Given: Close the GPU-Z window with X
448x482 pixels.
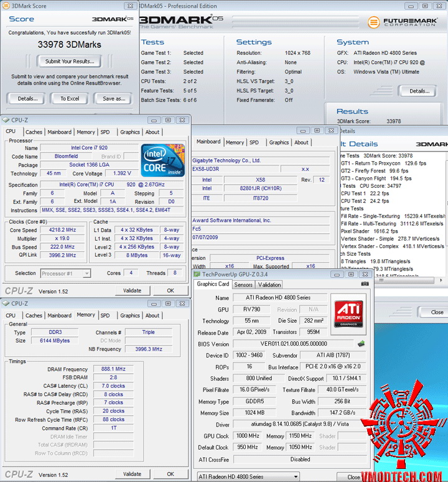Looking at the screenshot, I should tap(365, 274).
